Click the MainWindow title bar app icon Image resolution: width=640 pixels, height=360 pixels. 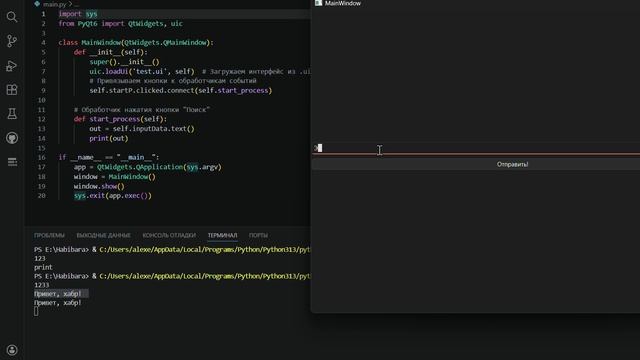click(x=318, y=3)
